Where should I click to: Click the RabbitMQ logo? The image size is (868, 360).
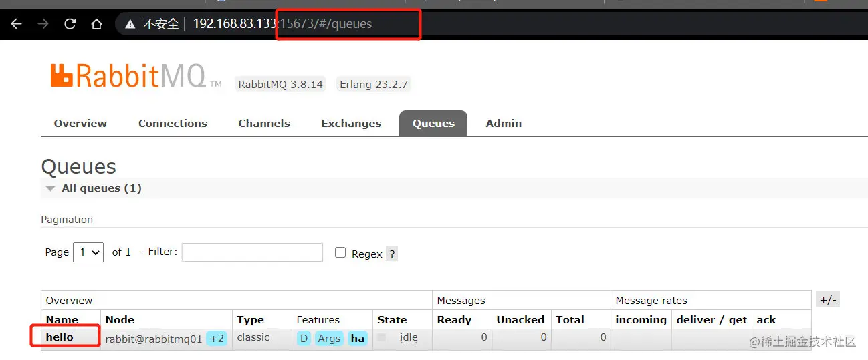click(x=136, y=75)
